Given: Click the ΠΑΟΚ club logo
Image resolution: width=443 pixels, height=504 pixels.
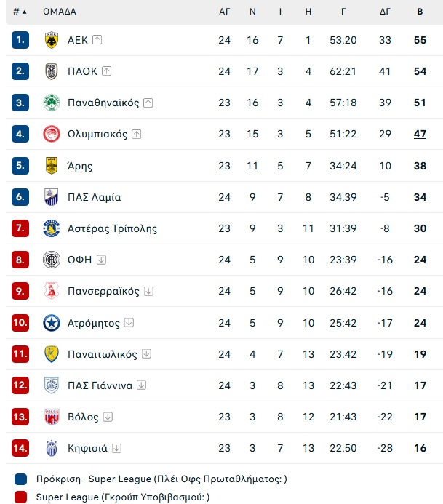Looking at the screenshot, I should click(52, 71).
